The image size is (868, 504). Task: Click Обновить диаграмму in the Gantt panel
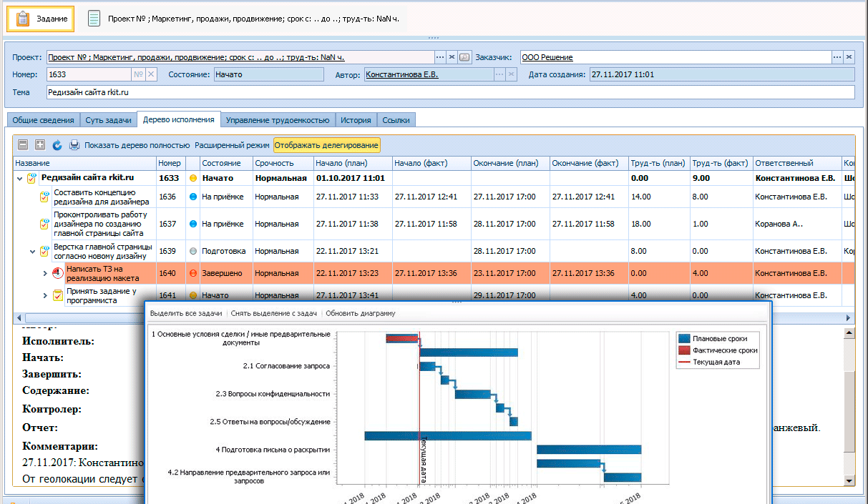[360, 313]
